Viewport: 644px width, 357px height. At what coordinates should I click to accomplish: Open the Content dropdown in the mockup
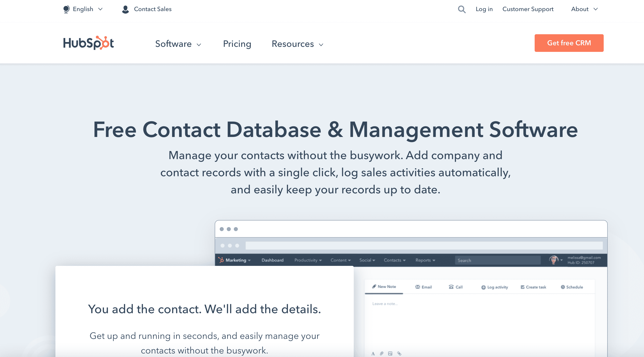coord(341,260)
